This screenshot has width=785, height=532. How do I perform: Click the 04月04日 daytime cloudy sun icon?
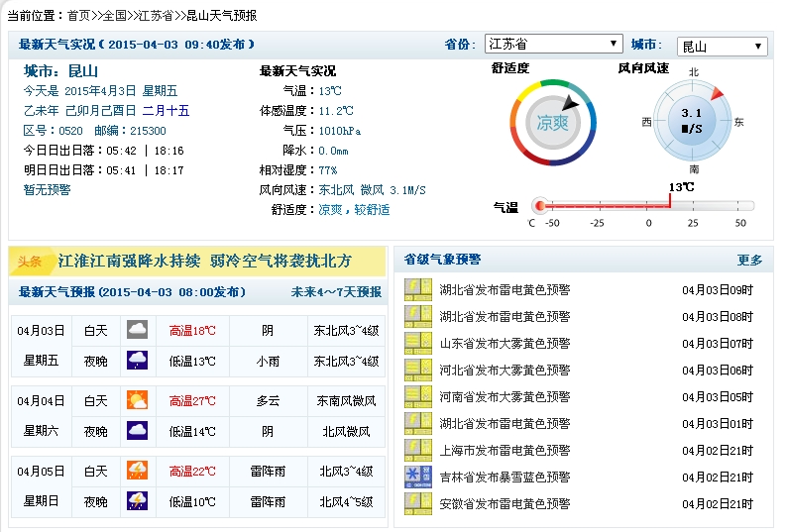137,401
